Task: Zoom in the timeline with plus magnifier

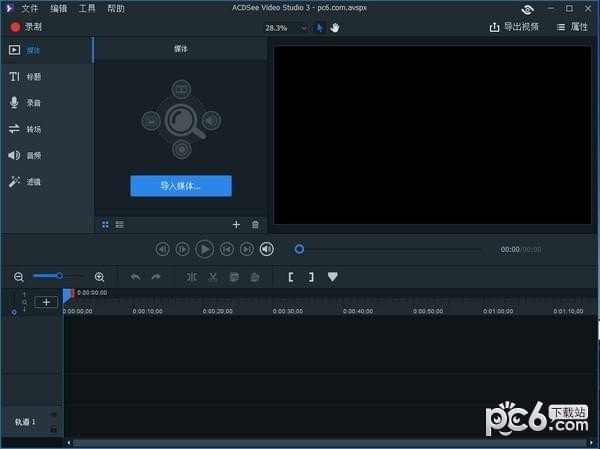Action: (99, 277)
